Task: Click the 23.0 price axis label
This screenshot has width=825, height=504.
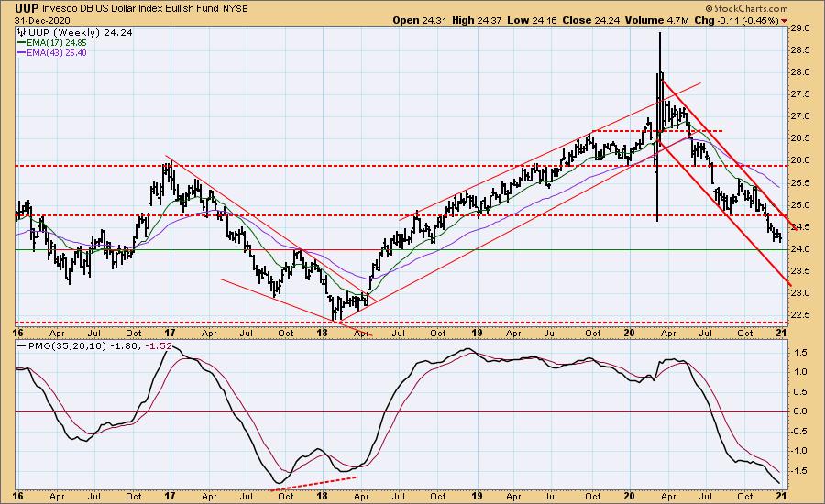Action: click(x=799, y=293)
